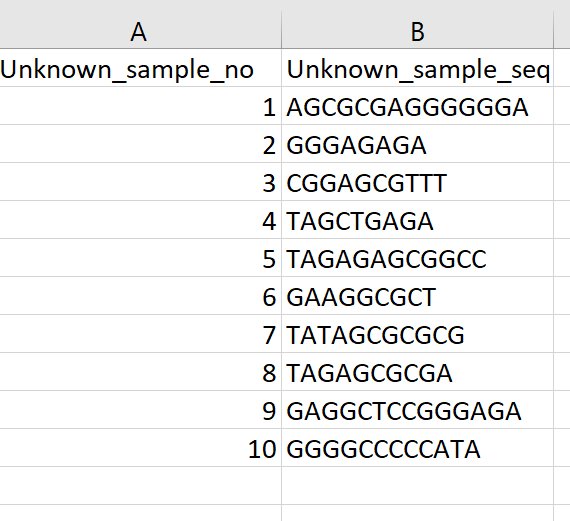This screenshot has height=521, width=570.
Task: Select cell containing GAGGCTCCGGGAGA
Action: coord(417,410)
